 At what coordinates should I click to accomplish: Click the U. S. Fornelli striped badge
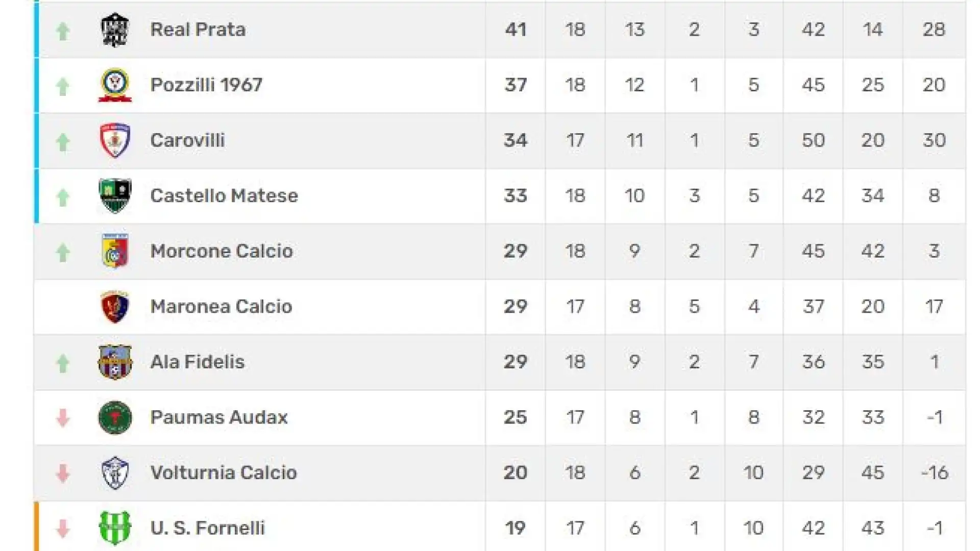115,528
